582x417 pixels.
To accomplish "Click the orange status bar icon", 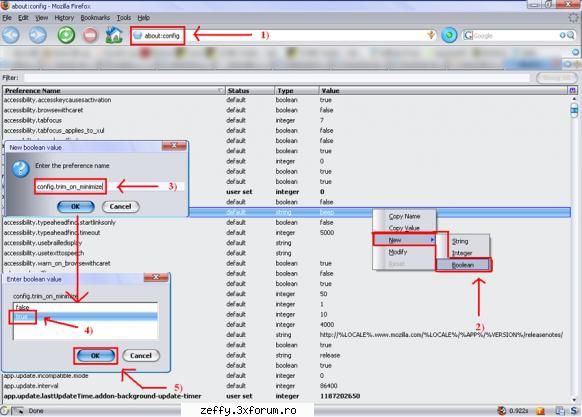I will 540,411.
